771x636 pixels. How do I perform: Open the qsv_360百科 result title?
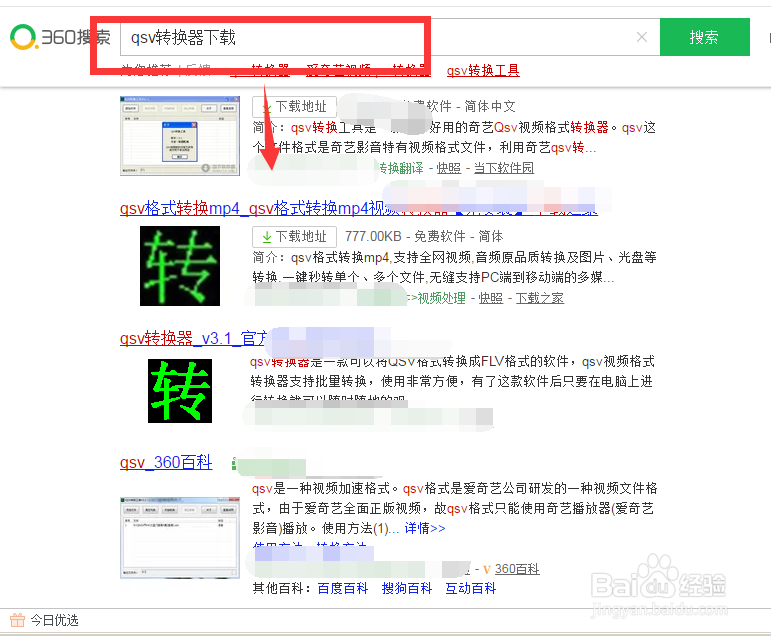(x=166, y=462)
